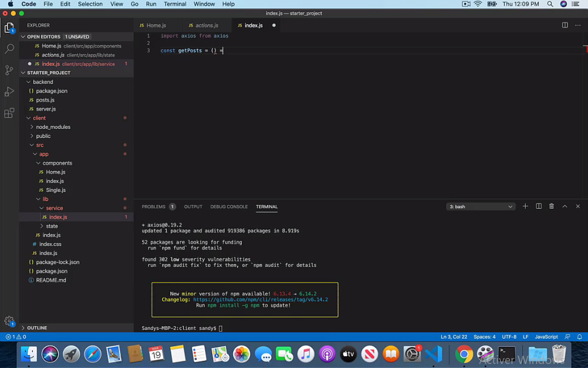Toggle panel maximize with the chevron icon
This screenshot has height=368, width=588.
564,206
